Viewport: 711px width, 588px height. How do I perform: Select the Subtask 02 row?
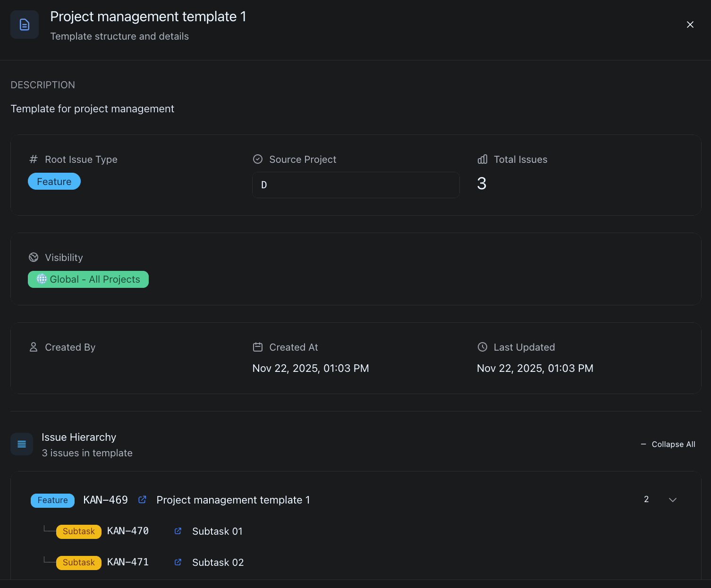218,563
